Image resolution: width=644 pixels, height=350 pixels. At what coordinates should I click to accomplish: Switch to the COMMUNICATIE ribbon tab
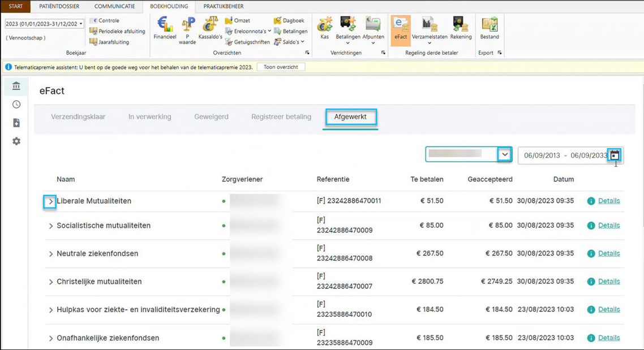114,6
